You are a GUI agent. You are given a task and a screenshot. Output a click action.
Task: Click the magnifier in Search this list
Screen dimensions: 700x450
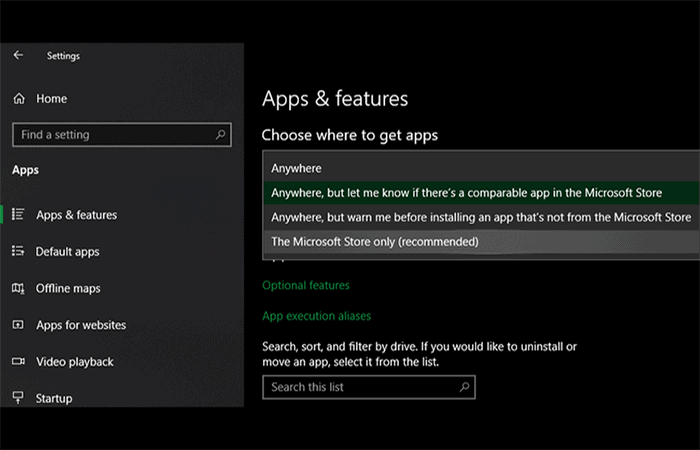click(x=464, y=387)
